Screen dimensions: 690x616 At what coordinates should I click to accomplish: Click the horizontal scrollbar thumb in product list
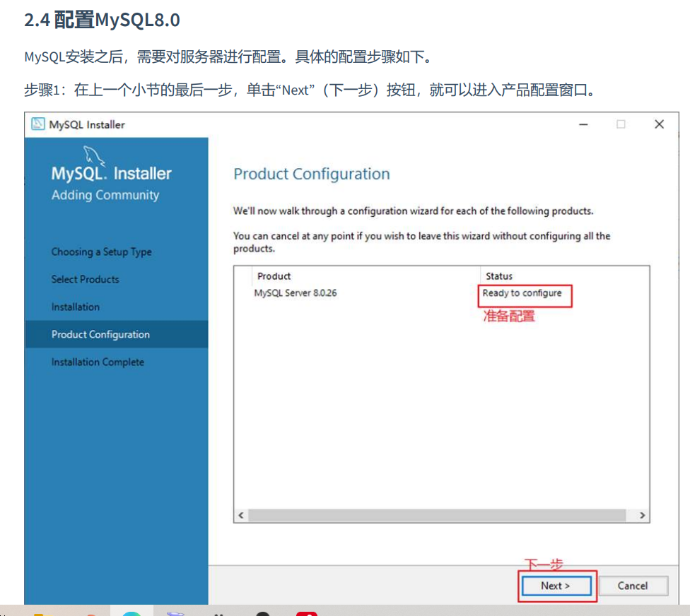pyautogui.click(x=437, y=515)
